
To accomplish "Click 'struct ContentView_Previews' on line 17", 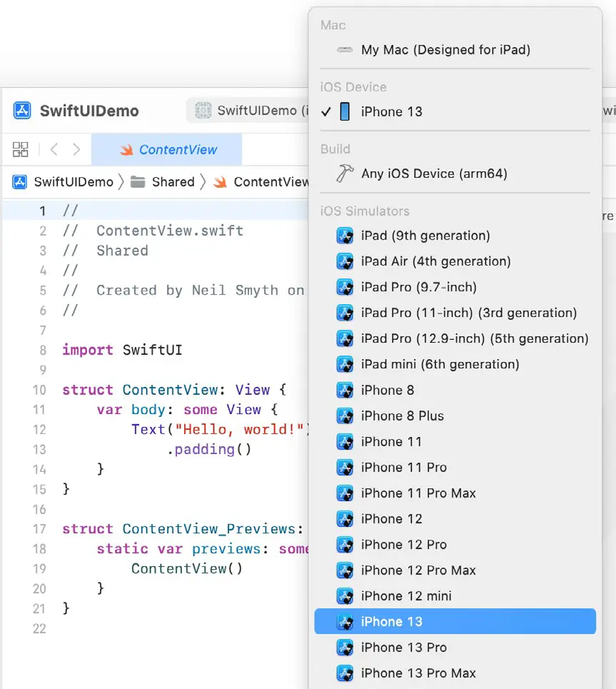I will [x=183, y=528].
